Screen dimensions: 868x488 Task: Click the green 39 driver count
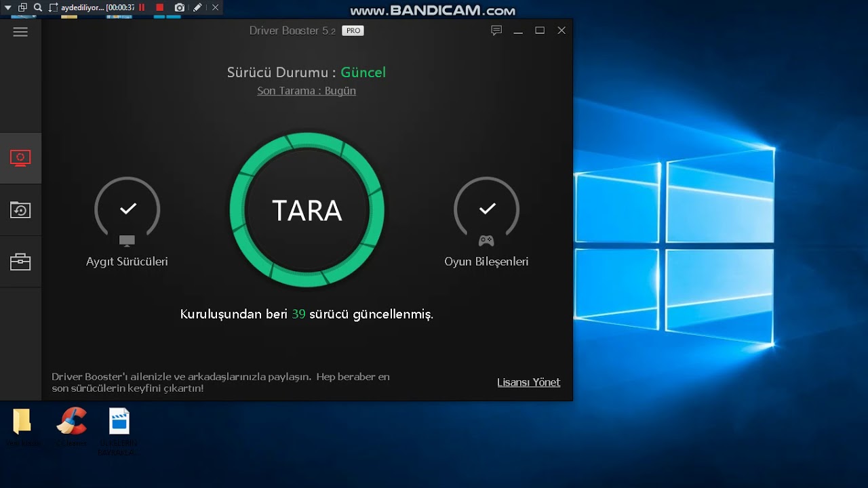pos(298,314)
